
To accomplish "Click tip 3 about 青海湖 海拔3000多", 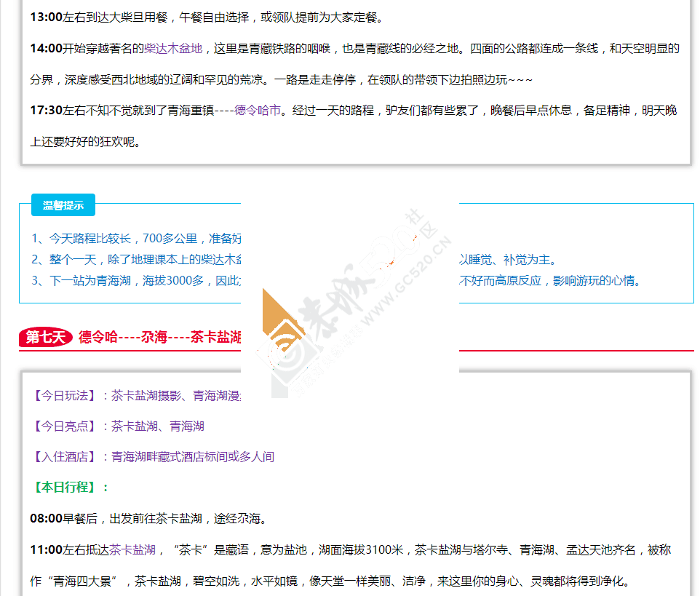I will pos(136,280).
